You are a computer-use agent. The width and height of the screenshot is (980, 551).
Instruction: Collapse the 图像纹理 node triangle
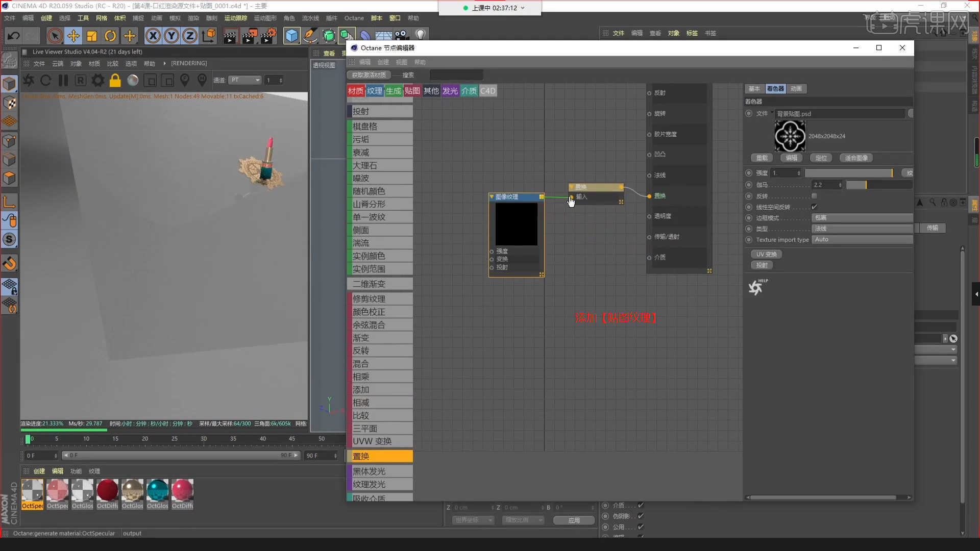coord(492,196)
